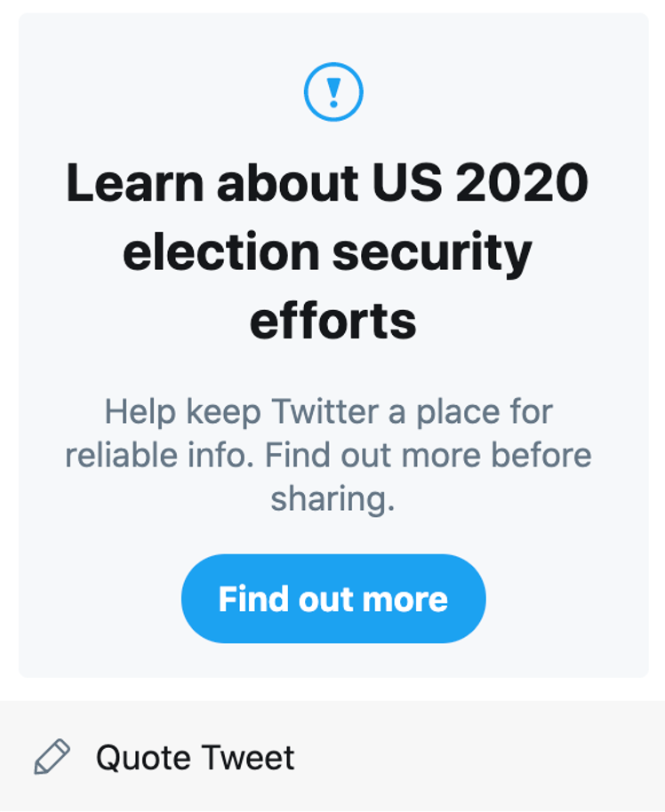
Task: Click the "Learn about US 2020" headline line
Action: pyautogui.click(x=327, y=183)
